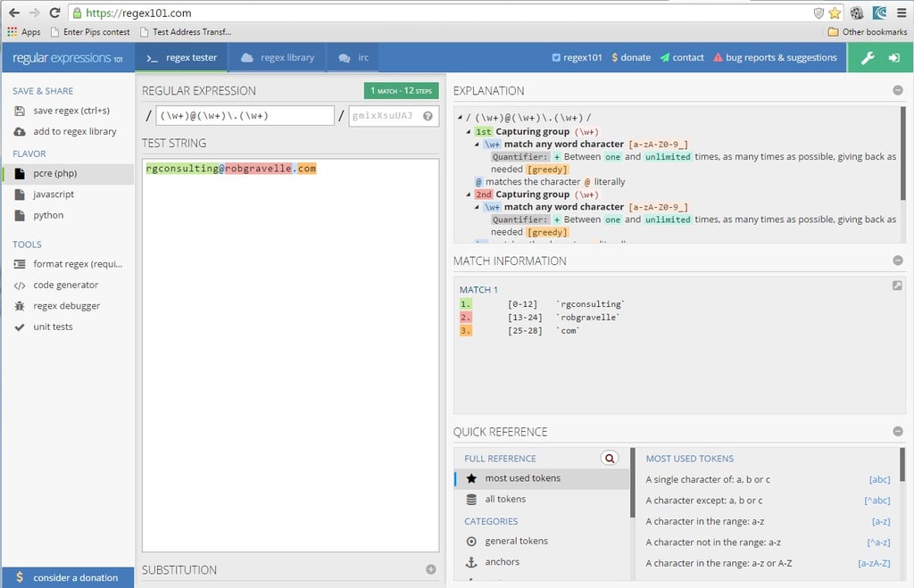Click the consider a donation button
Viewport: 914px width, 588px height.
coord(68,577)
